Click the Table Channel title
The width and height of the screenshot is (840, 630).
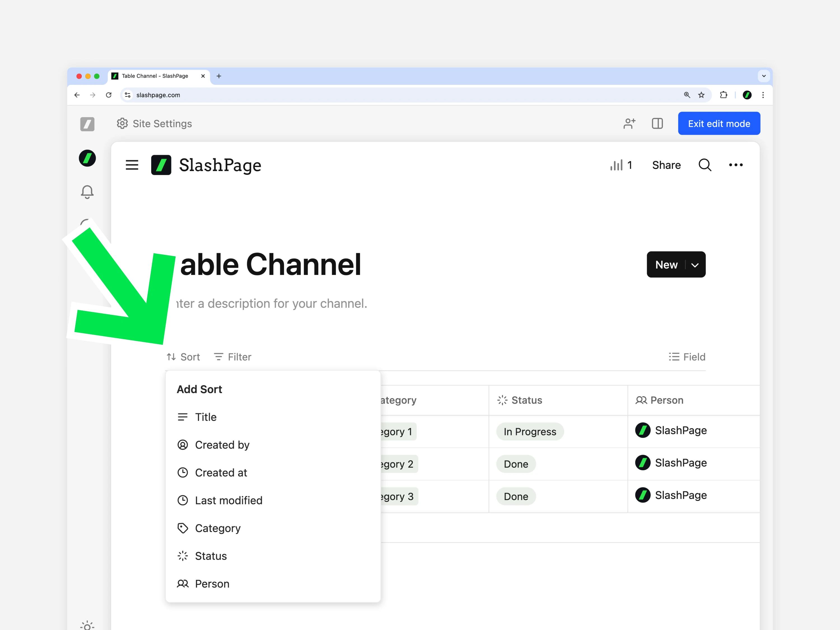click(x=270, y=264)
